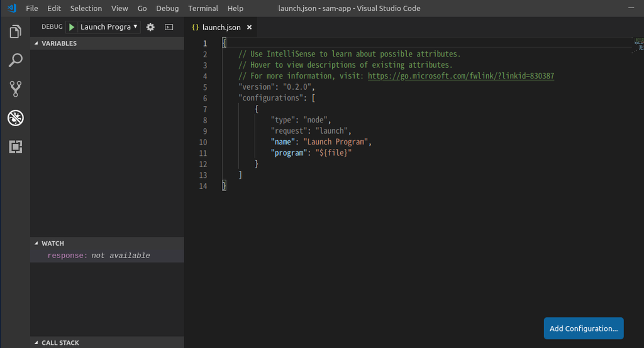
Task: Click the "0.2.0" version value
Action: [297, 87]
